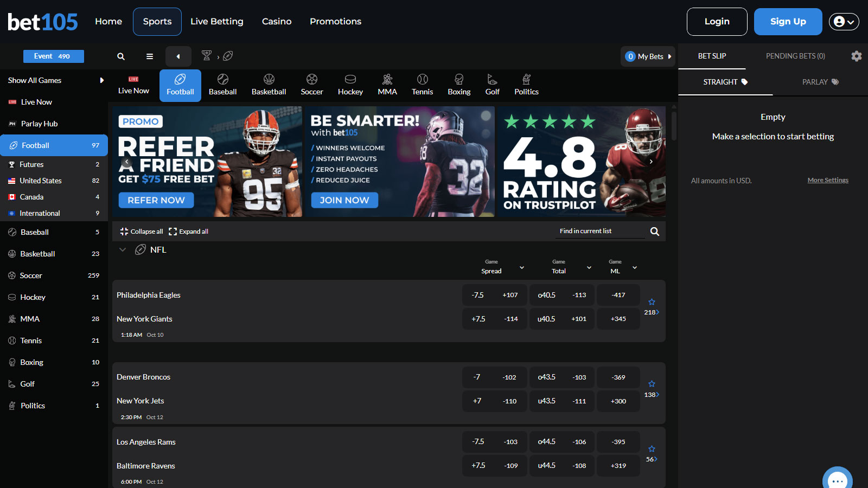Screen dimensions: 868x488
Task: Click the Find in current list field
Action: tap(601, 232)
